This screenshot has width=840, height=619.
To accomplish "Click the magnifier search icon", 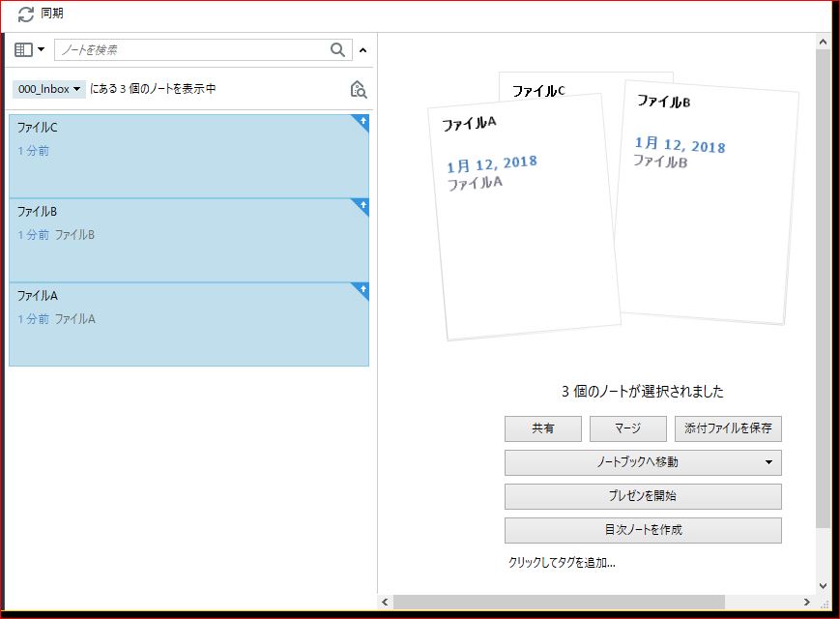I will [x=337, y=50].
